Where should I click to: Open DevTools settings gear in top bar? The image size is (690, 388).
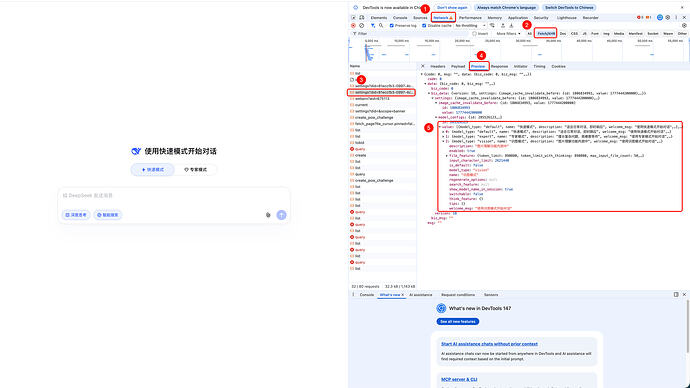coord(668,18)
